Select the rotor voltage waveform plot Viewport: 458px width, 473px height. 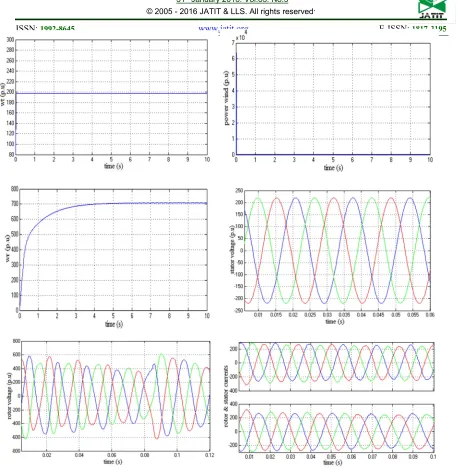115,396
